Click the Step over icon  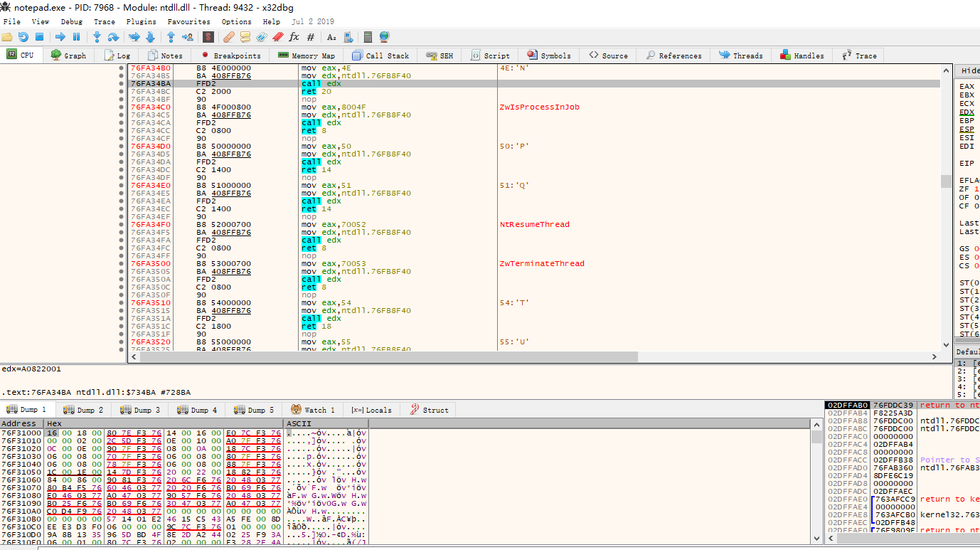pos(114,37)
